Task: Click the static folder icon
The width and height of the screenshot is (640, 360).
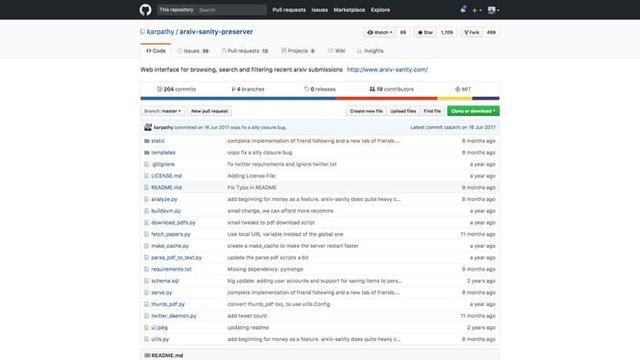Action: [x=147, y=141]
